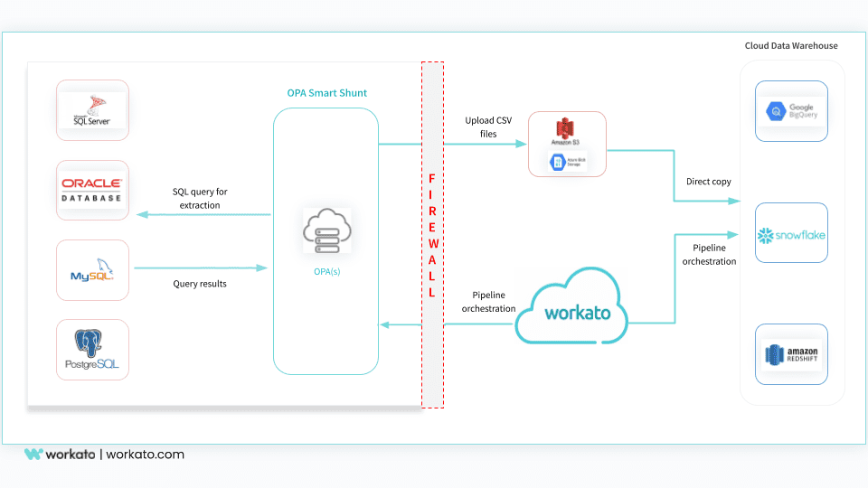868x488 pixels.
Task: Click the Query results label
Action: [x=200, y=284]
